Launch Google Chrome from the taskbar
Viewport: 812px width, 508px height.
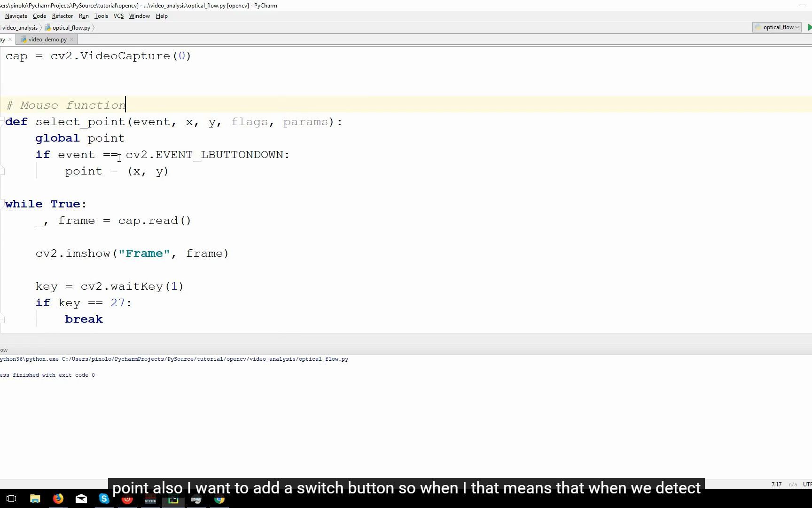(x=219, y=499)
